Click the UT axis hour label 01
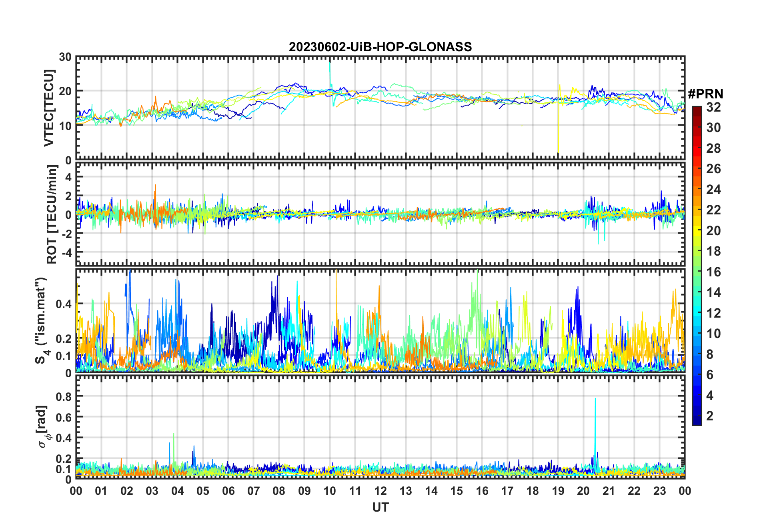 [101, 491]
